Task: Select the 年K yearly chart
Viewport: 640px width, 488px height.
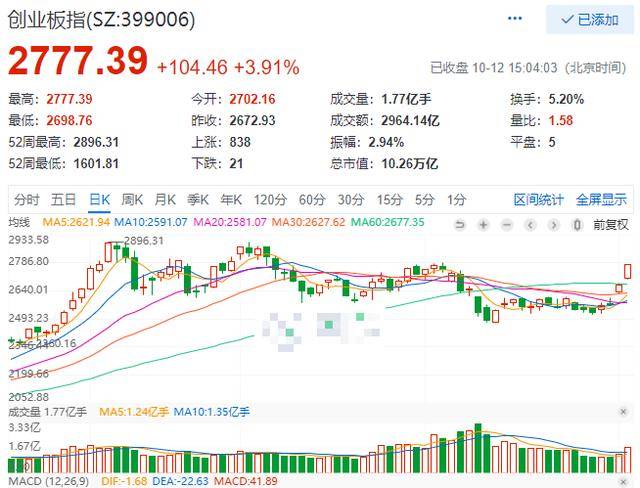Action: point(231,199)
